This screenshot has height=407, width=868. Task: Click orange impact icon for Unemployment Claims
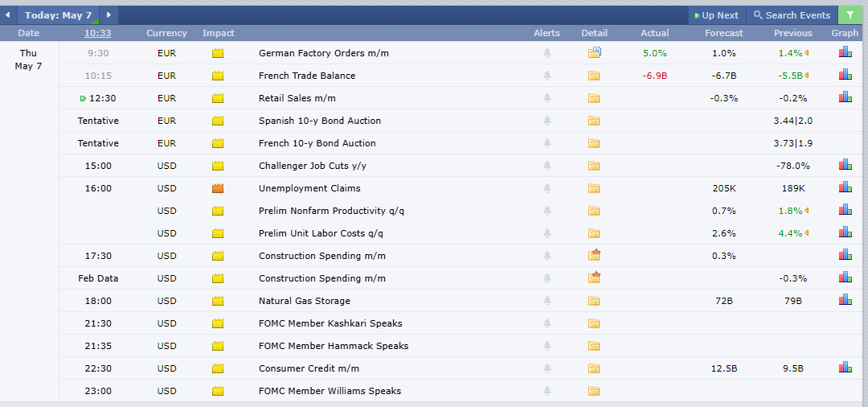[x=218, y=188]
